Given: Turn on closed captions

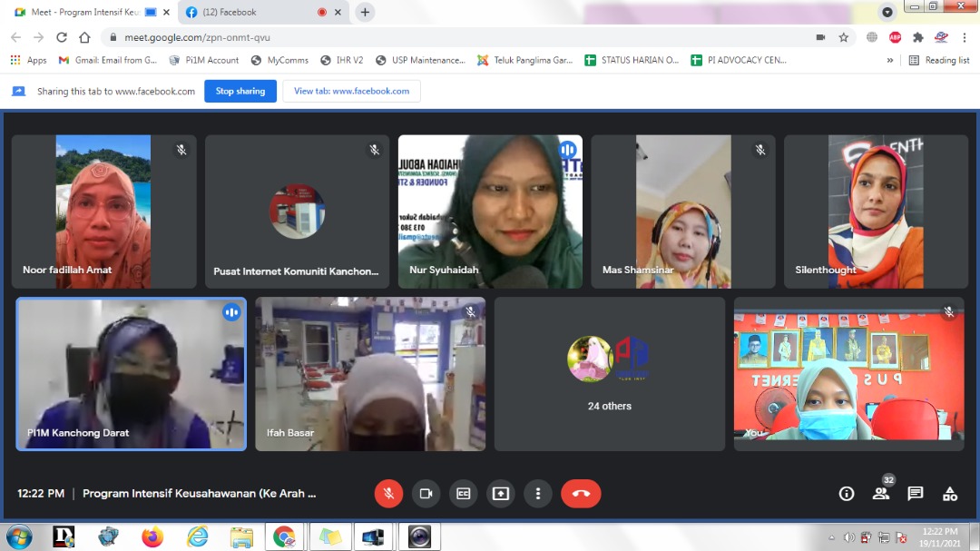Looking at the screenshot, I should point(463,494).
